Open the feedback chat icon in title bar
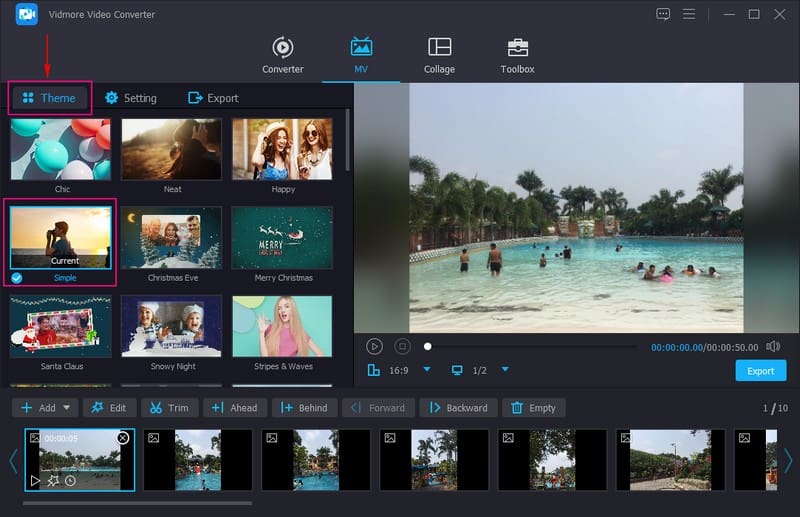 663,14
